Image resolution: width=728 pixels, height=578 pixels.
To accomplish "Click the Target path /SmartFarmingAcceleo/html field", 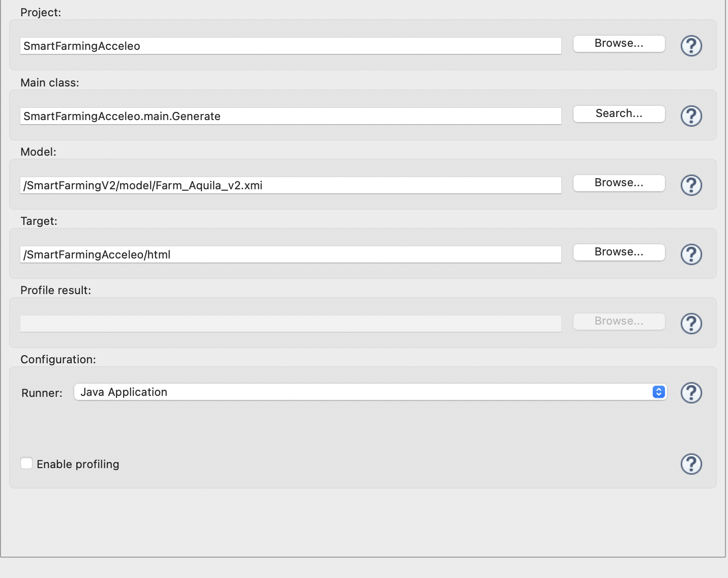I will pyautogui.click(x=290, y=254).
